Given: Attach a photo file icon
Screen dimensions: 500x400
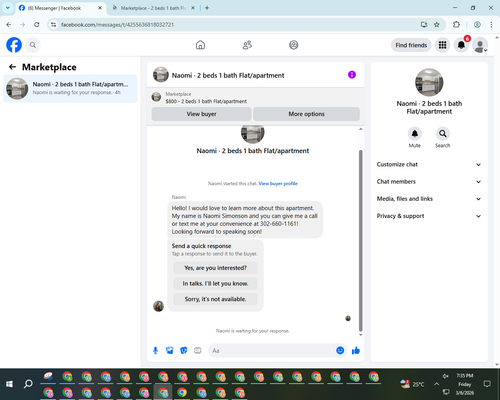Looking at the screenshot, I should (x=170, y=350).
